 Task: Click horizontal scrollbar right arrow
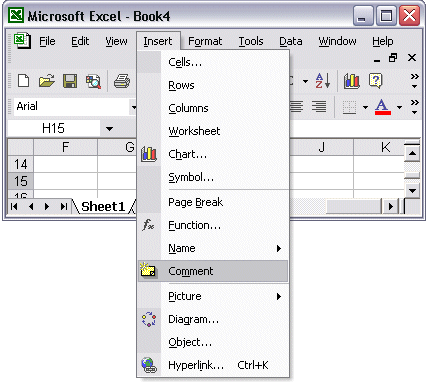(391, 207)
